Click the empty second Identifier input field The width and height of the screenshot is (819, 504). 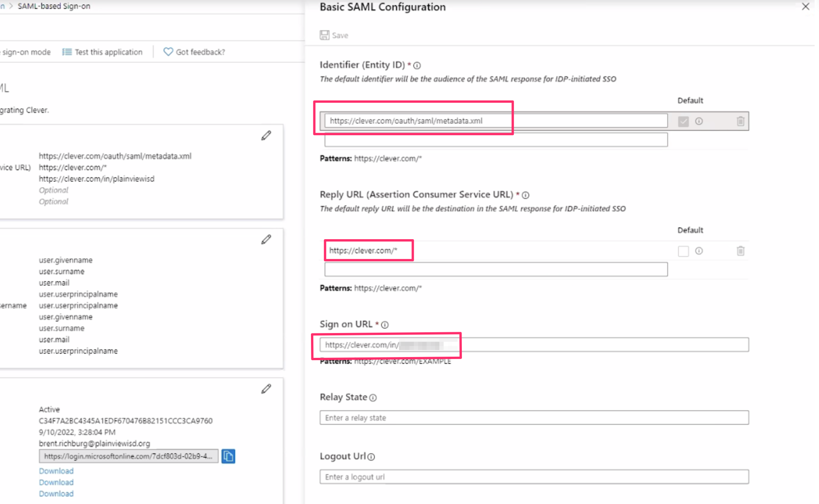pyautogui.click(x=496, y=140)
